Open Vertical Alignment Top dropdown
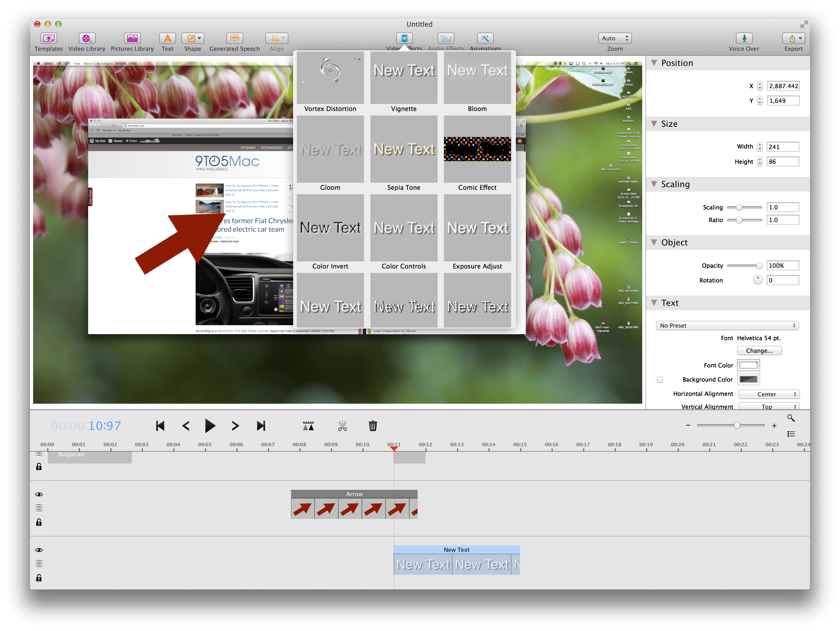The image size is (840, 631). point(769,406)
